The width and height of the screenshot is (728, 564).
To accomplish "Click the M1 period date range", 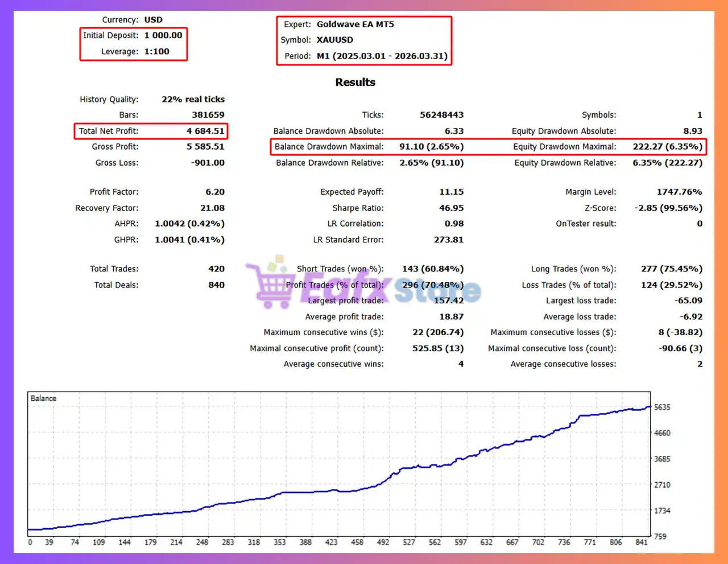I will (382, 56).
